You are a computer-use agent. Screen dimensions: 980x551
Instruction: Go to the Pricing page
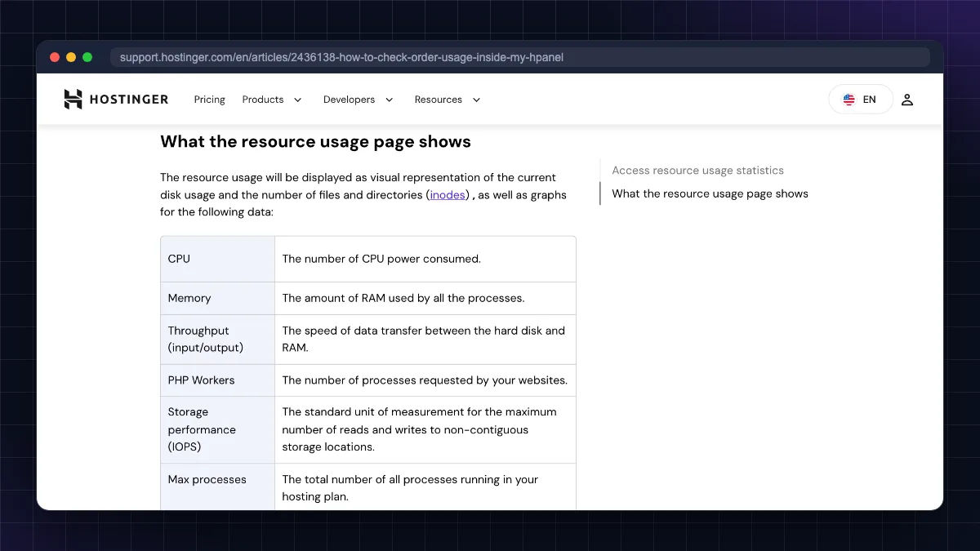coord(209,100)
